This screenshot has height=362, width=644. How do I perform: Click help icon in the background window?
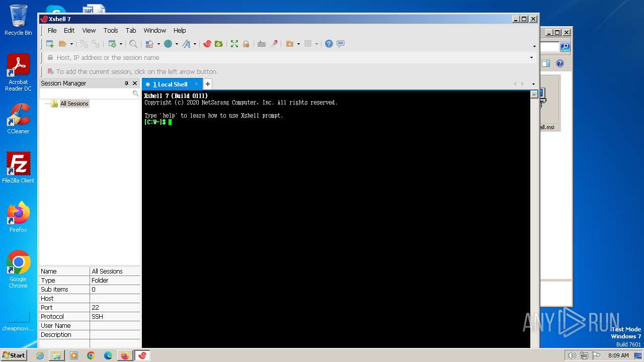(560, 63)
